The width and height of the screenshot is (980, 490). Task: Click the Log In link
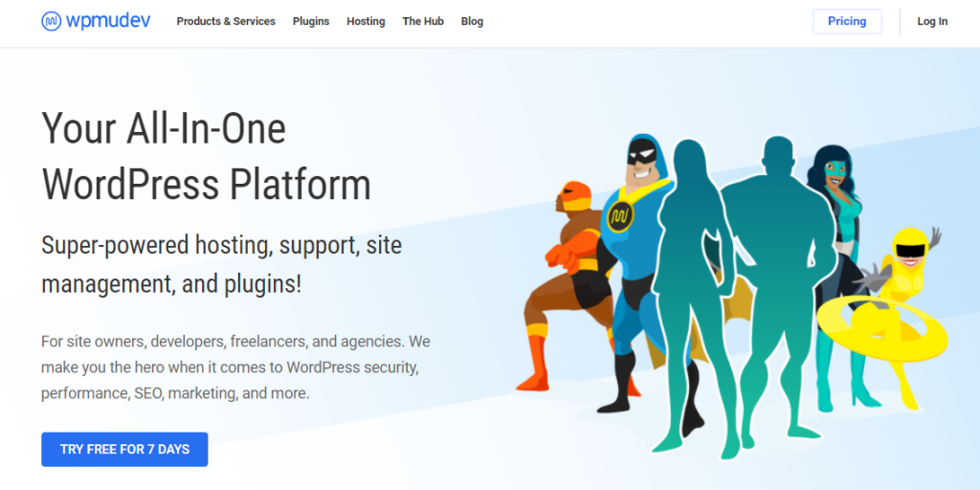(x=932, y=21)
